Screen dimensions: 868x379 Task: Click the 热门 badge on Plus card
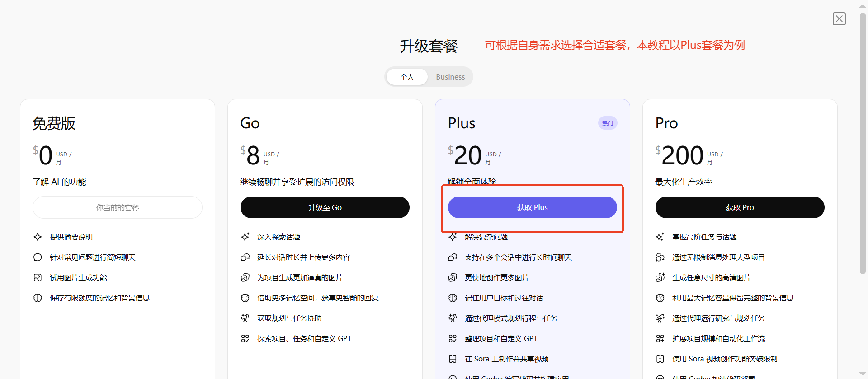pos(608,123)
